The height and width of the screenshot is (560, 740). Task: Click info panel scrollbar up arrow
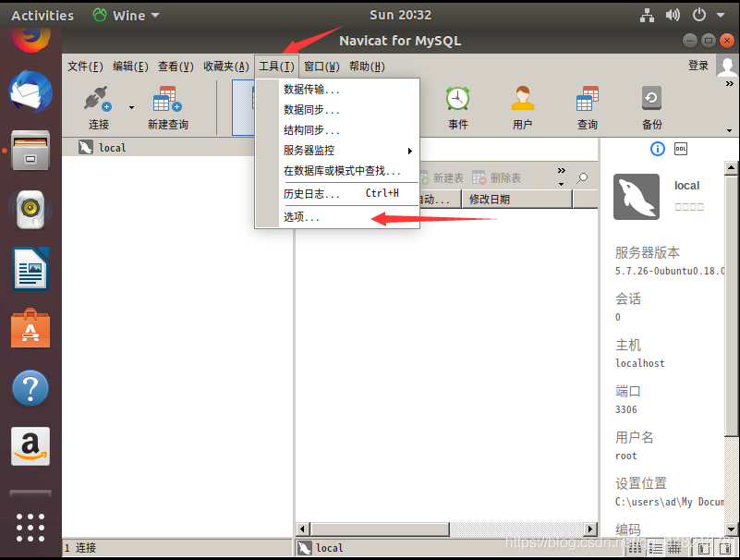pos(731,167)
